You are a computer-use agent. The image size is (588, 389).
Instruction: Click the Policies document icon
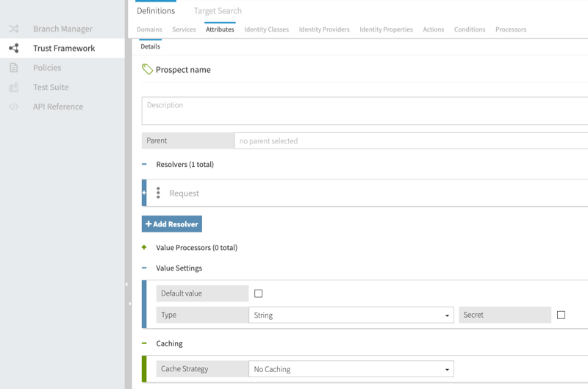point(13,68)
